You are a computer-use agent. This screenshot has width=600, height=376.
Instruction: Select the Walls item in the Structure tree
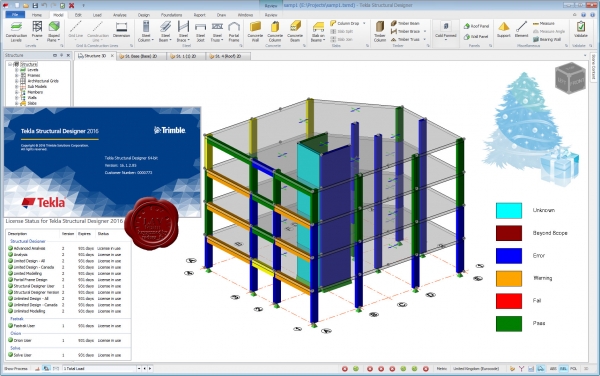pyautogui.click(x=32, y=98)
